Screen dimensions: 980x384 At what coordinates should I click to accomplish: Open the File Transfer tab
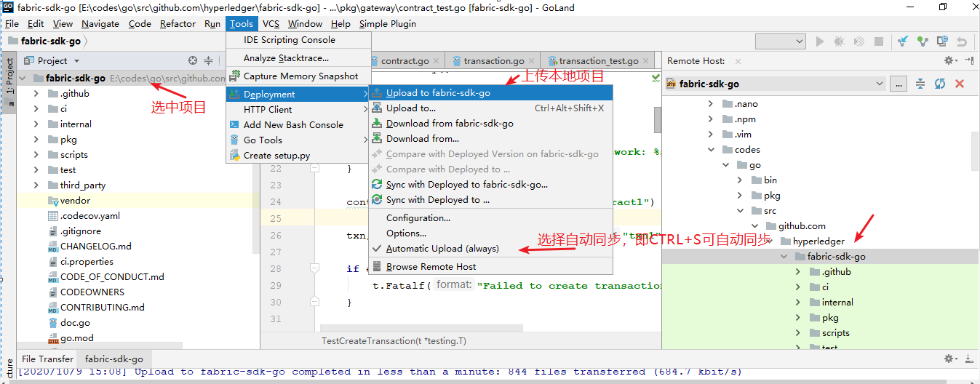click(x=47, y=359)
